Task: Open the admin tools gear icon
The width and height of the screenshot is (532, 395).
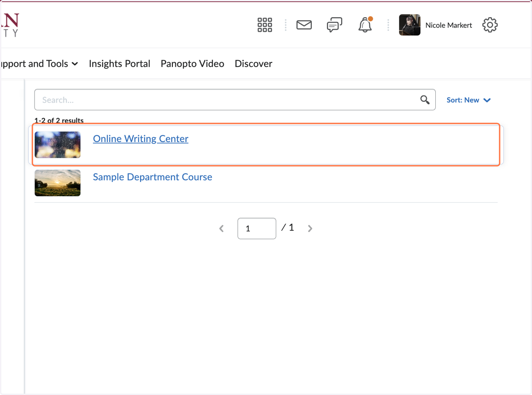Action: pyautogui.click(x=490, y=25)
